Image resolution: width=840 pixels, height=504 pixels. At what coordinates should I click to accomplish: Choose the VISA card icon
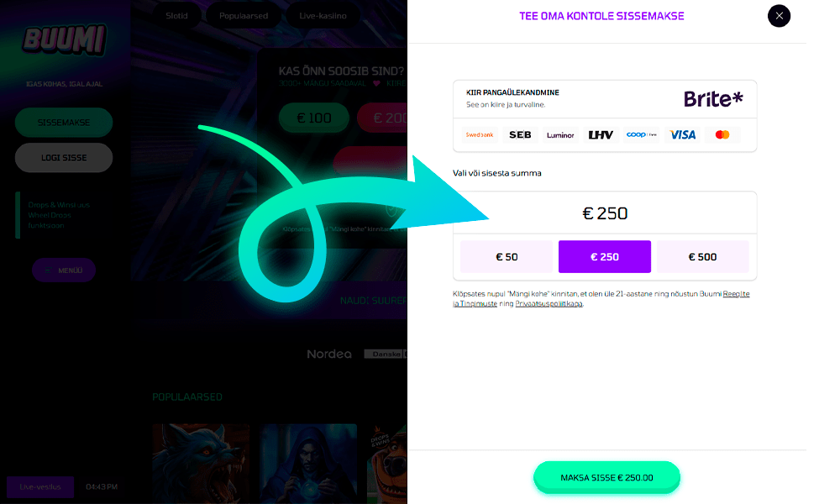coord(682,134)
